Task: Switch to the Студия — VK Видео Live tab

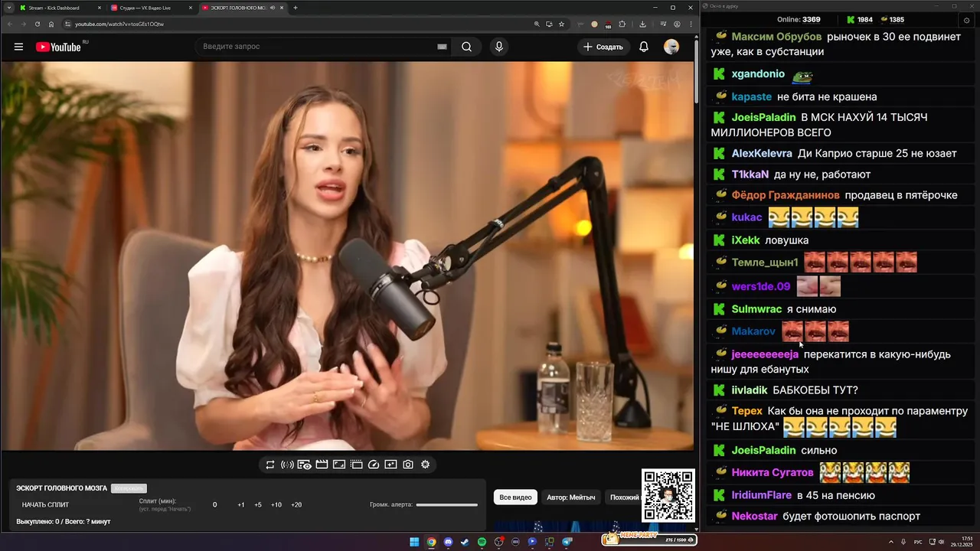Action: 150,8
